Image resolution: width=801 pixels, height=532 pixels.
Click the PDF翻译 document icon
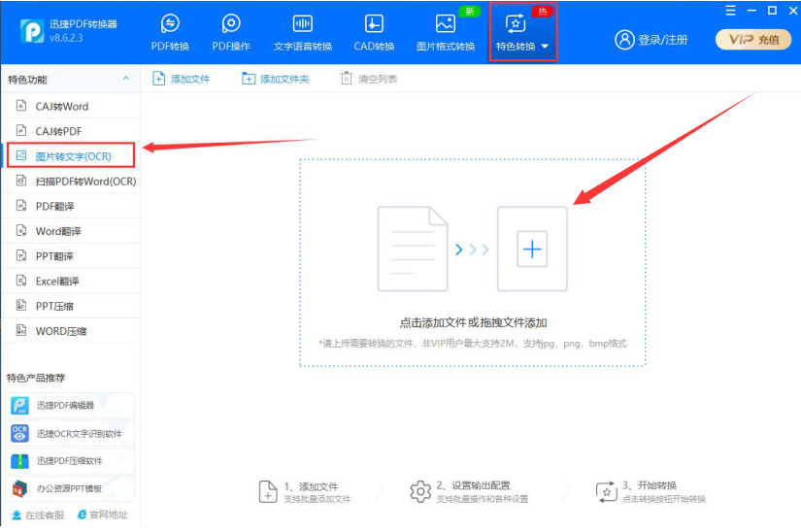[21, 206]
